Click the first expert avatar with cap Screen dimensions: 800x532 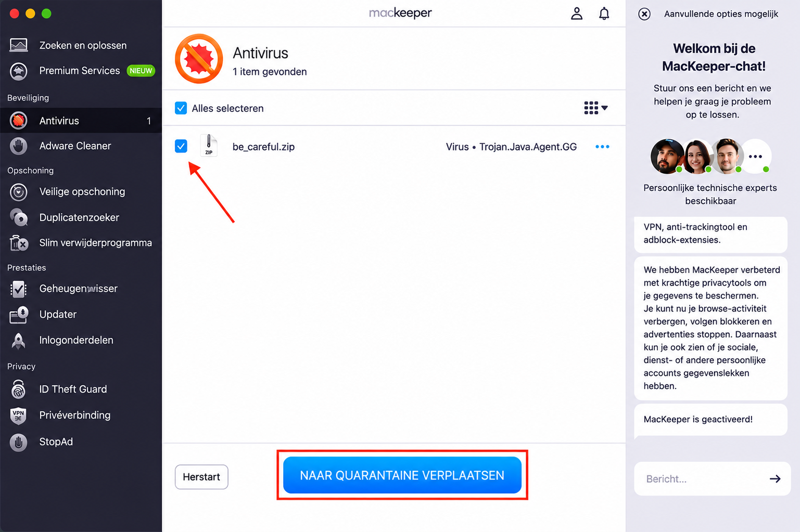(x=667, y=156)
